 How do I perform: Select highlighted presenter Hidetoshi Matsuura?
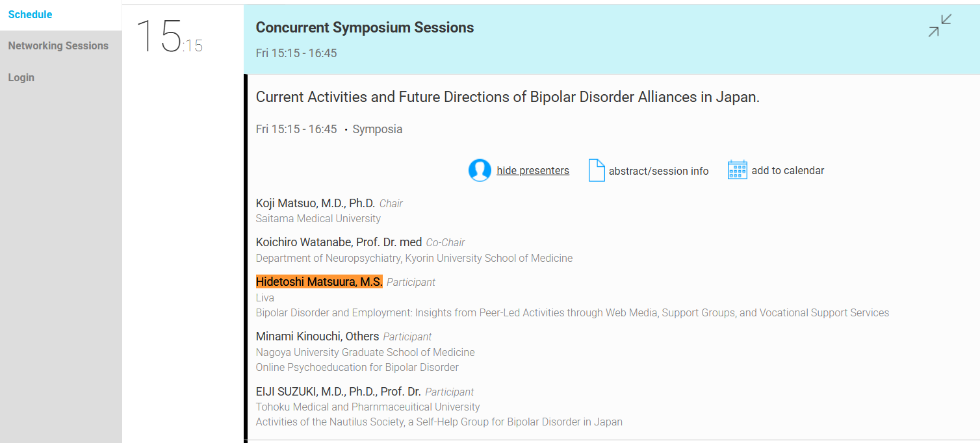click(319, 281)
